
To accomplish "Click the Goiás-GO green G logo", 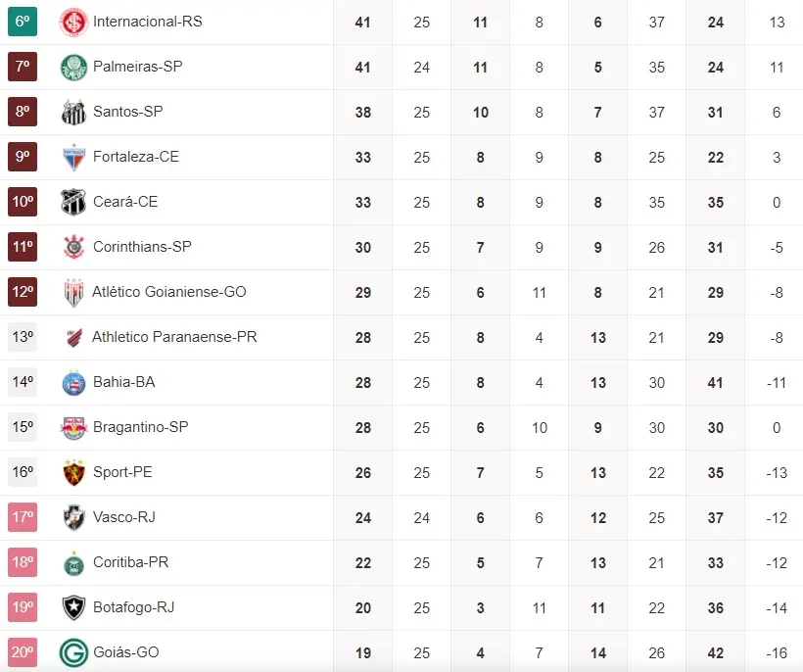I will click(x=73, y=652).
